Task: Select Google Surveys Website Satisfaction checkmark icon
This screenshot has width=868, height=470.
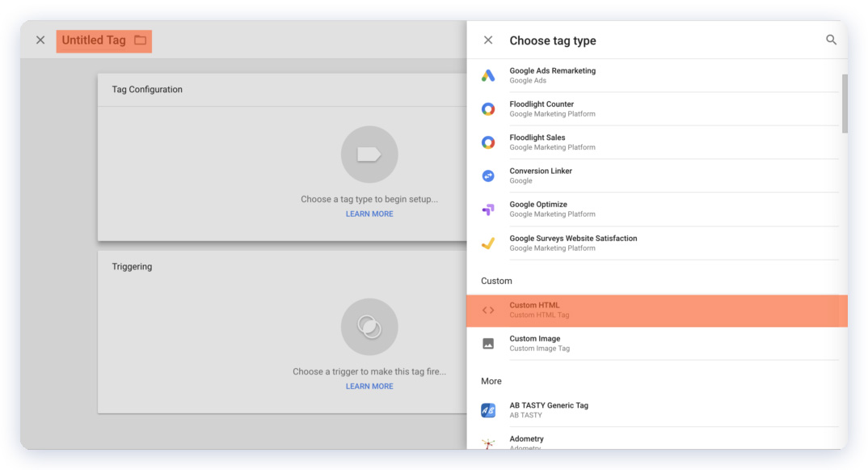Action: [488, 243]
